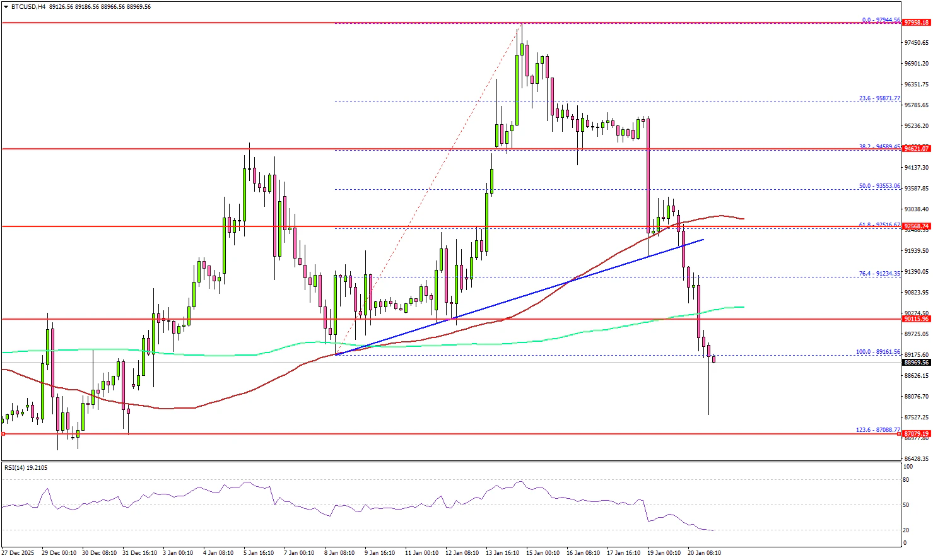Select the 50.0 Fibonacci level label
Screen dimensions: 933x560
[x=879, y=186]
